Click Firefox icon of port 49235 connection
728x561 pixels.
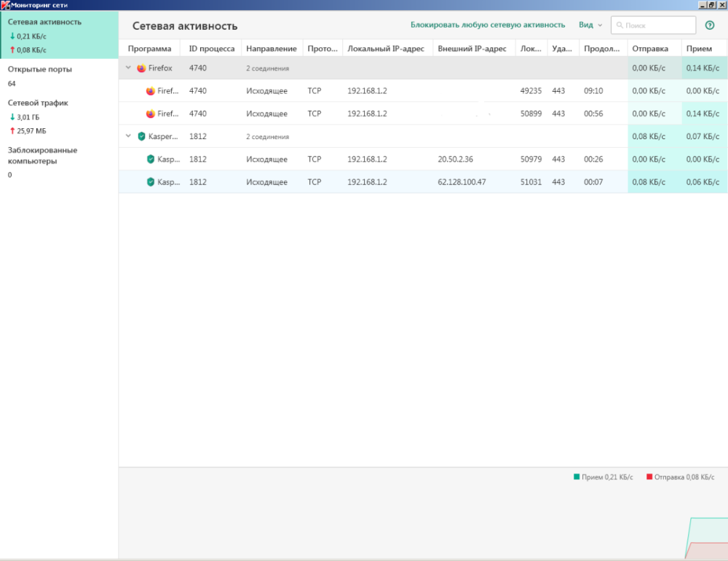coord(151,91)
